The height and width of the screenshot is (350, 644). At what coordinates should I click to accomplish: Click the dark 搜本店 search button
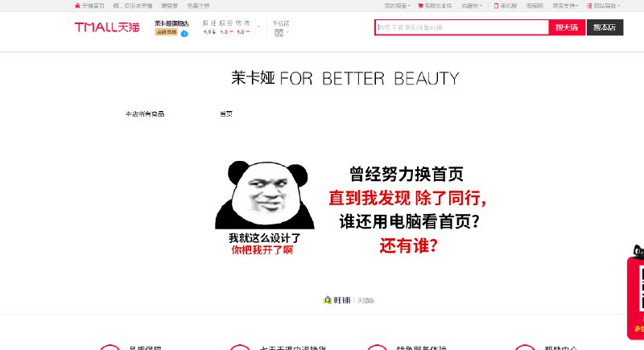pyautogui.click(x=605, y=27)
